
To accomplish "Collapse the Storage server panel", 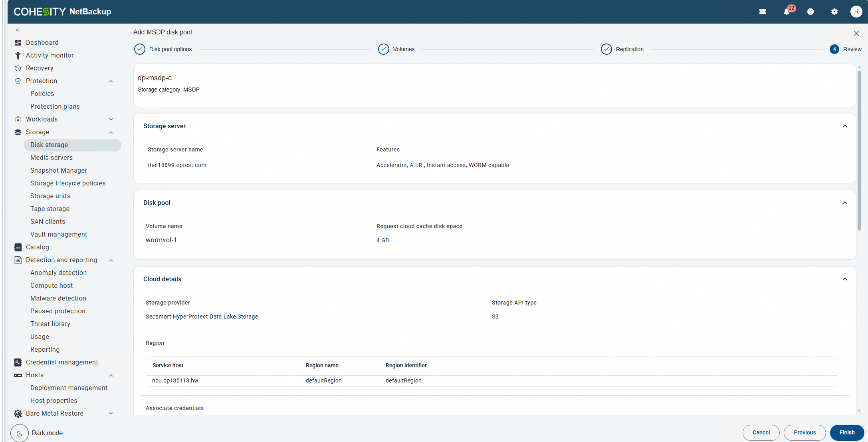I will click(845, 126).
